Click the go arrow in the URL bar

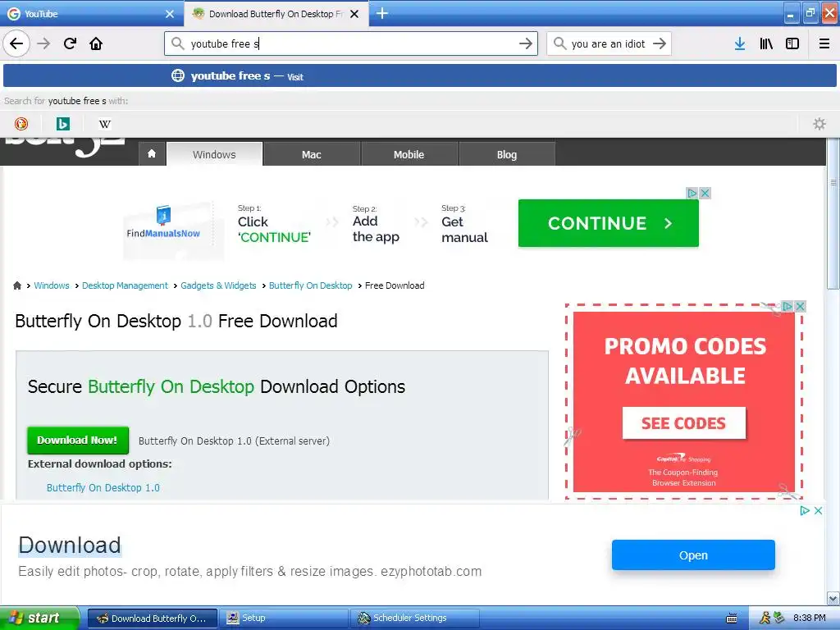[526, 43]
